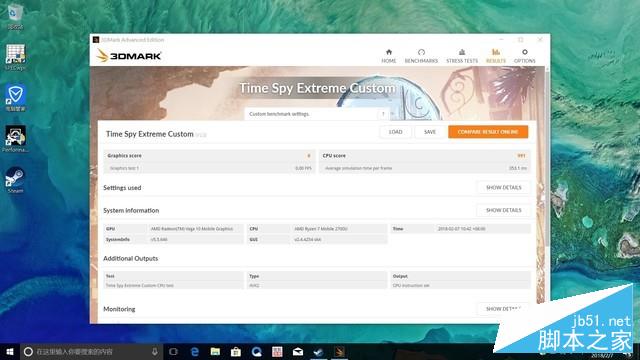
Task: Click the microphone icon in search box
Action: (155, 351)
